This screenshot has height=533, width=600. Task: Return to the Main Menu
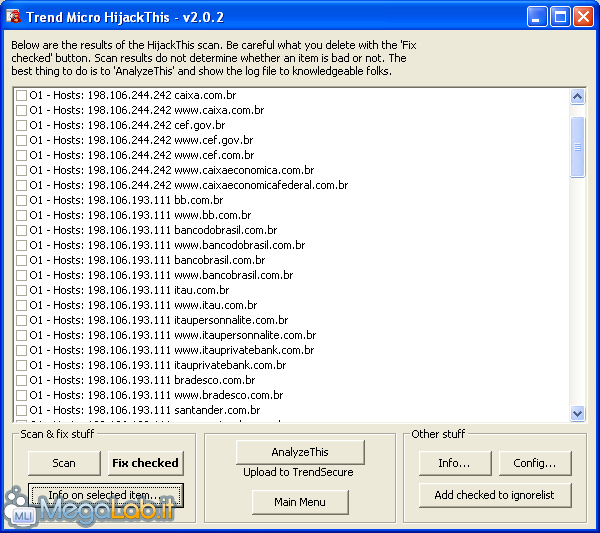(300, 502)
